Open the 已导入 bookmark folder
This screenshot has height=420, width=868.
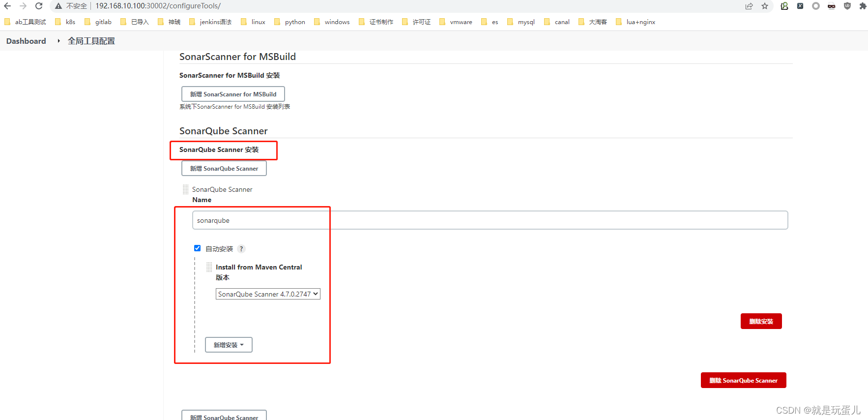(135, 22)
